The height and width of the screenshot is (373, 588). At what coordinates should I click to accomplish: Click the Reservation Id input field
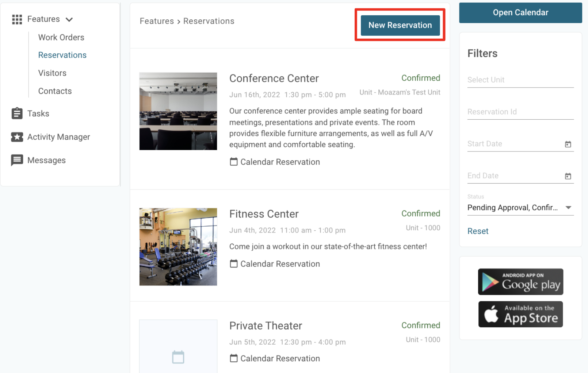point(520,112)
